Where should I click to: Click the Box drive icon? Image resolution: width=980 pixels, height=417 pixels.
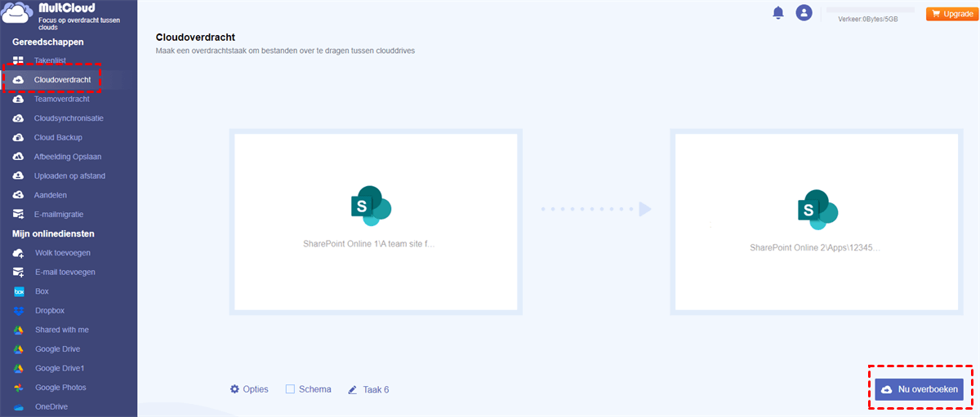[x=18, y=291]
